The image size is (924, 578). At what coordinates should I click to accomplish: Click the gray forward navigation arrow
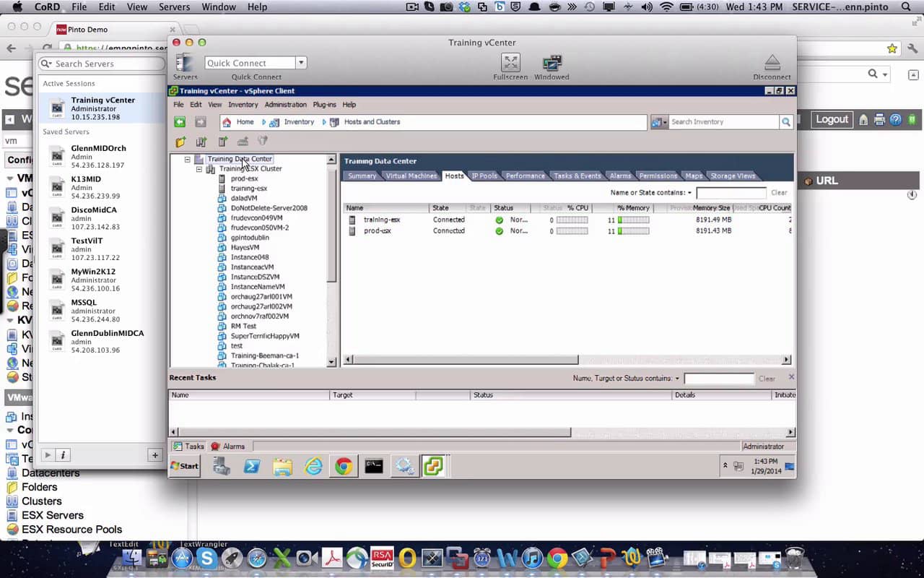tap(201, 122)
